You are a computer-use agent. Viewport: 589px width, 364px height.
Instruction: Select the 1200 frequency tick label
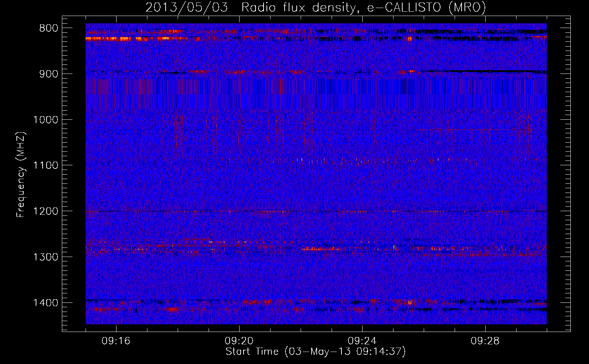click(x=46, y=211)
